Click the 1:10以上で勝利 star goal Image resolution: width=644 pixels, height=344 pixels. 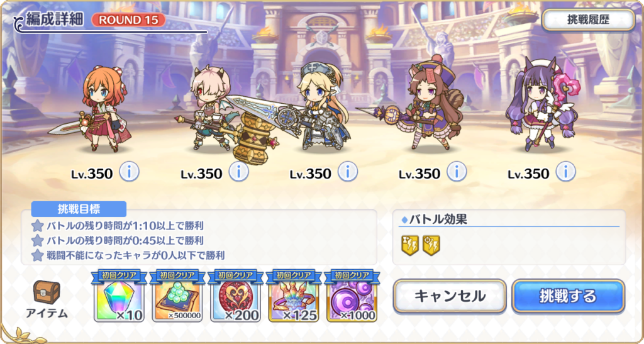click(x=118, y=225)
